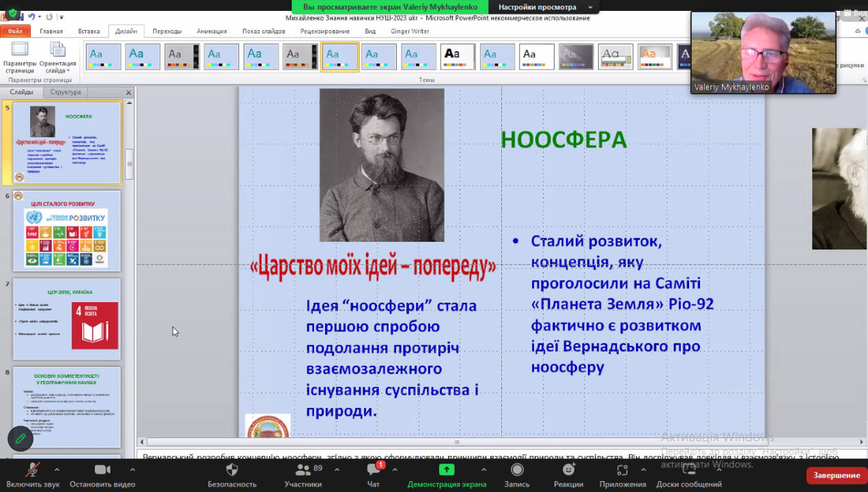
Task: Click the green НООСФЕРА slide title
Action: [563, 139]
